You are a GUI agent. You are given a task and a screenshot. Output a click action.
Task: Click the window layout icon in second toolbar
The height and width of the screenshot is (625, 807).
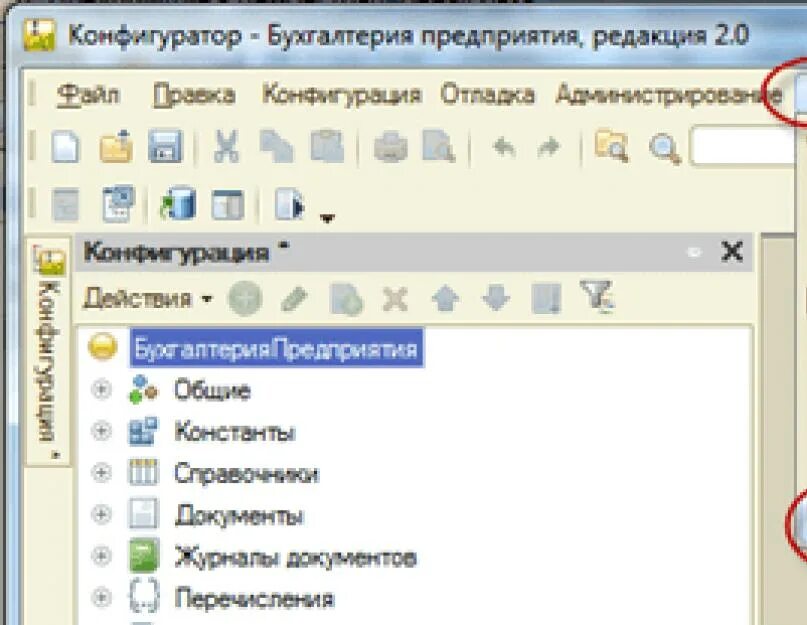pyautogui.click(x=227, y=204)
